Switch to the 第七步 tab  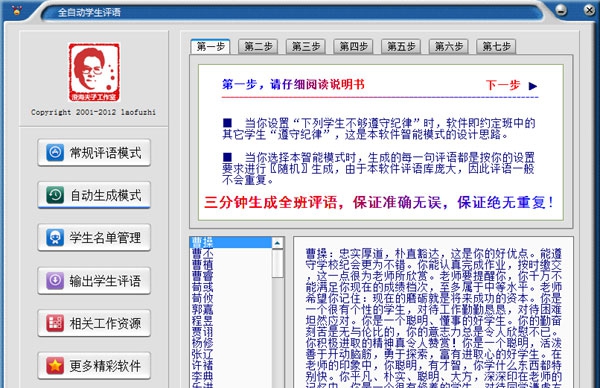coord(496,47)
